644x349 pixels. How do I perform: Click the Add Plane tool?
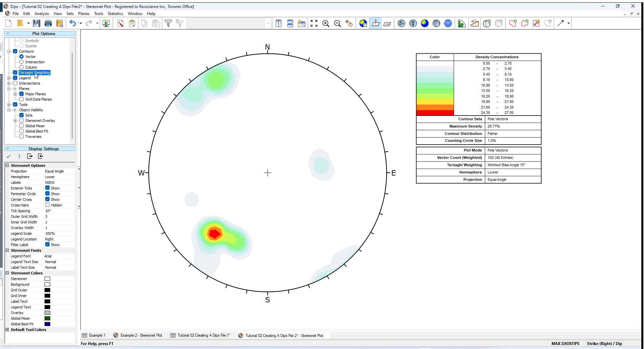487,23
